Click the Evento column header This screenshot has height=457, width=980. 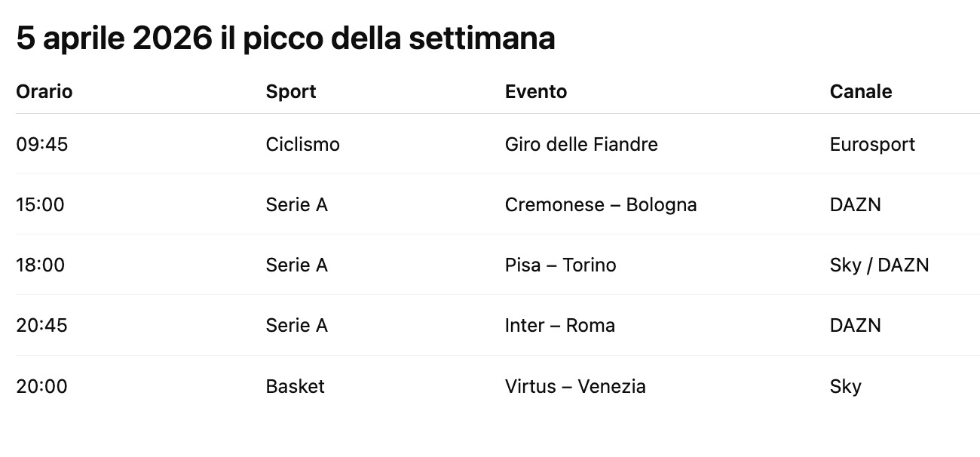[536, 91]
